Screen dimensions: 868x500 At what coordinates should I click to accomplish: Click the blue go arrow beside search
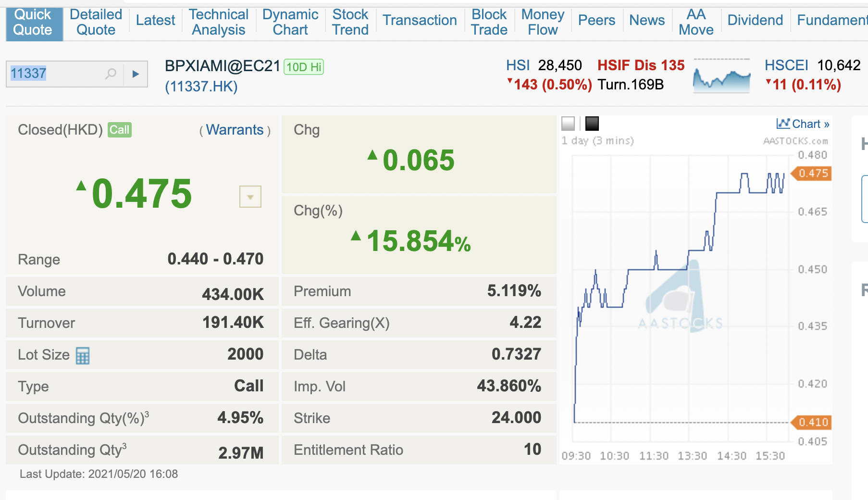click(x=136, y=74)
